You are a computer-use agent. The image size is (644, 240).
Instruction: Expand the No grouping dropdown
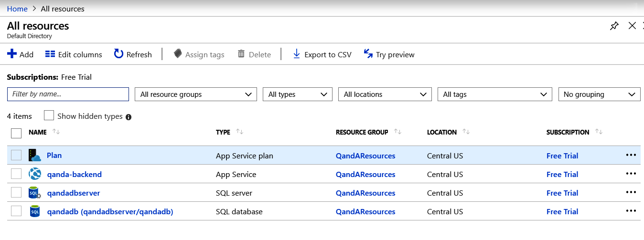coord(599,94)
